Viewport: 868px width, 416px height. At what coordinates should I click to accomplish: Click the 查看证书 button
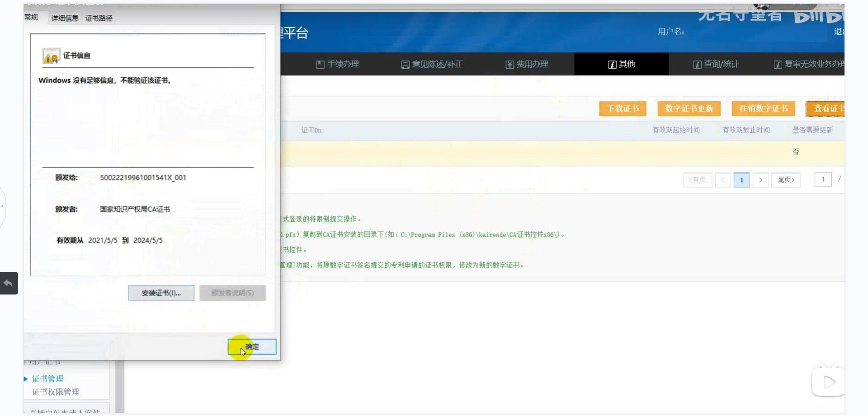pyautogui.click(x=826, y=108)
